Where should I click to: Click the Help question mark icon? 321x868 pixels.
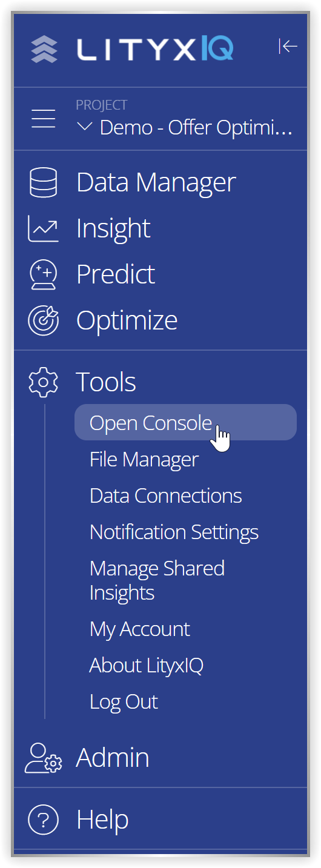[x=44, y=820]
